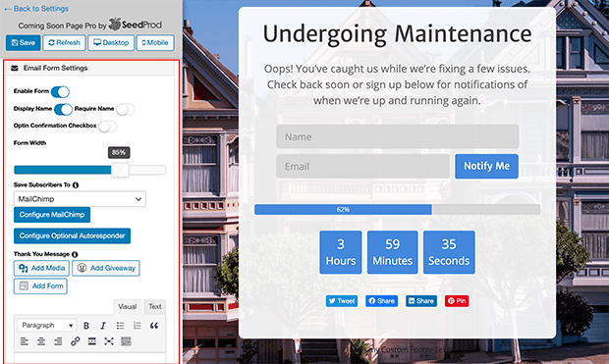Insert a bulleted list

pyautogui.click(x=121, y=325)
